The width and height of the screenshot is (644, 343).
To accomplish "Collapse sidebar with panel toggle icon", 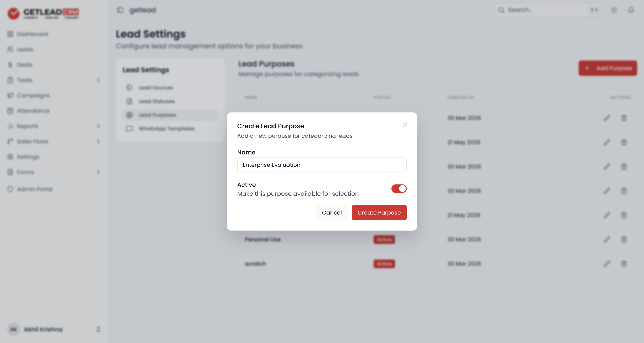I will click(x=120, y=10).
